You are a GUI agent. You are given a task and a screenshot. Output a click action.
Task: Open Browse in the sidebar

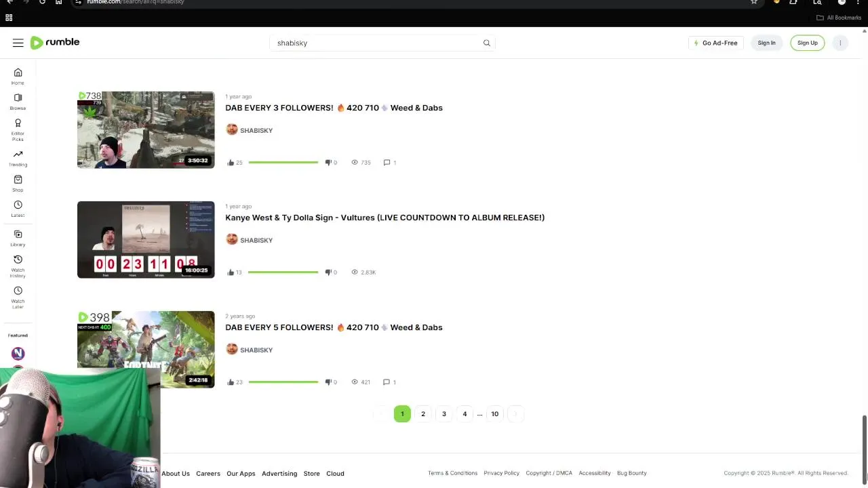pyautogui.click(x=18, y=102)
